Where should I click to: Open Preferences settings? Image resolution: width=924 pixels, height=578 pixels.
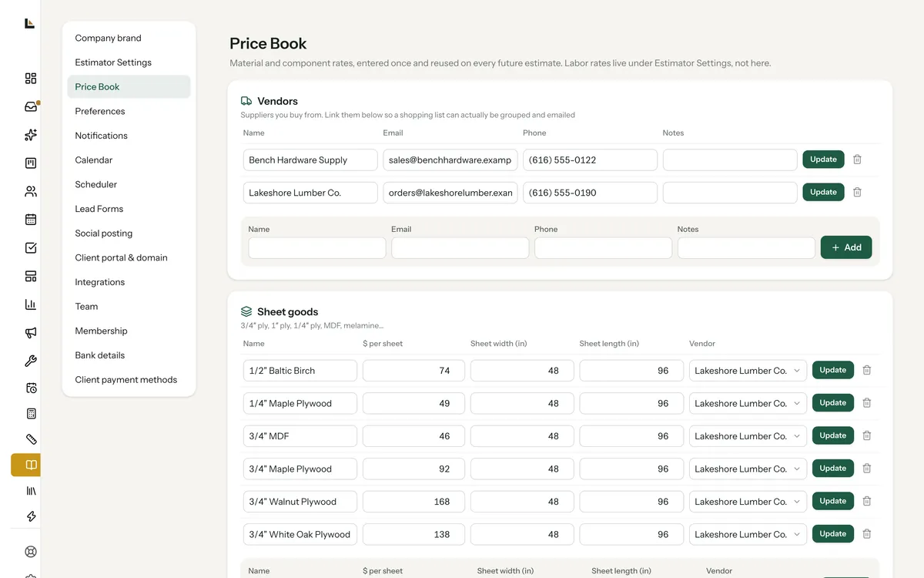tap(129, 111)
